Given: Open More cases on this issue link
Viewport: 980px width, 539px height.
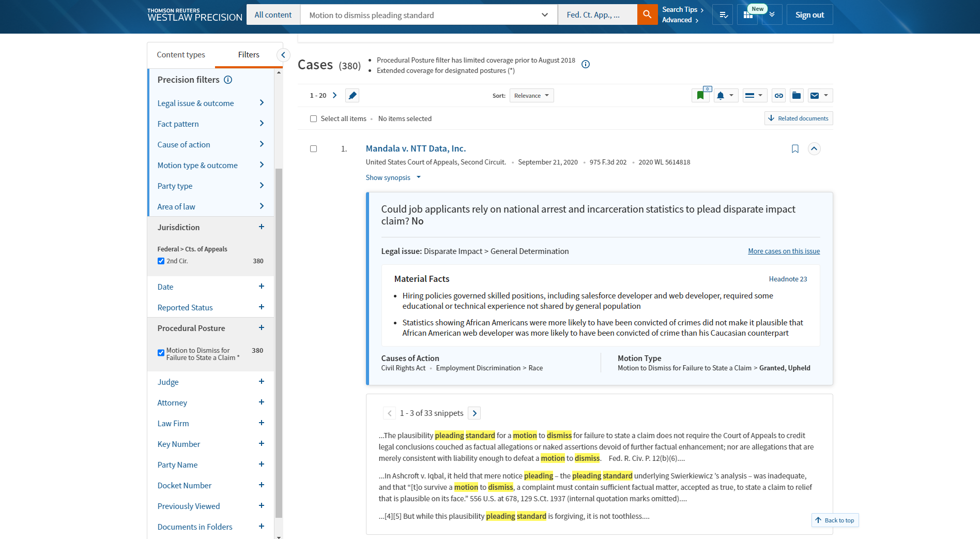Looking at the screenshot, I should point(784,251).
